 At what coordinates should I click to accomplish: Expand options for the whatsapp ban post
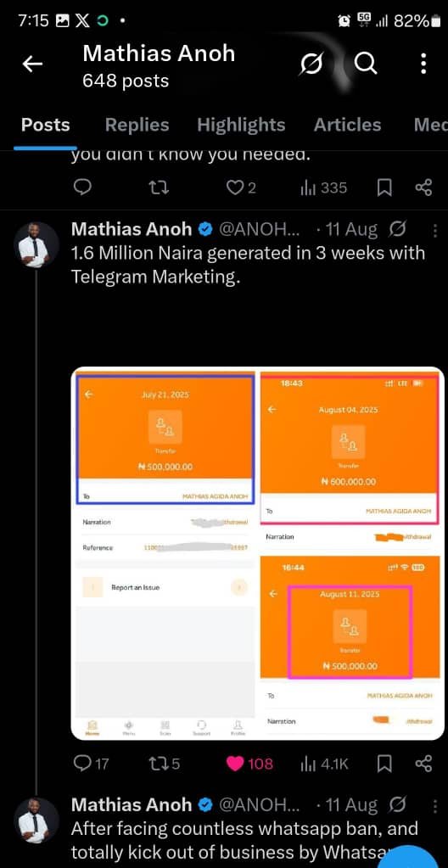[435, 805]
